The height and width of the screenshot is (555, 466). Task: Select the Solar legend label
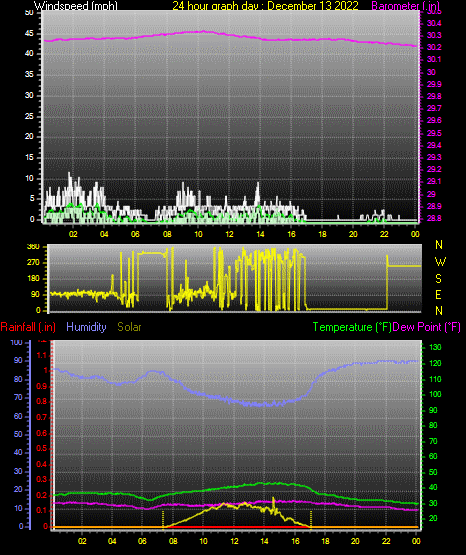[129, 327]
